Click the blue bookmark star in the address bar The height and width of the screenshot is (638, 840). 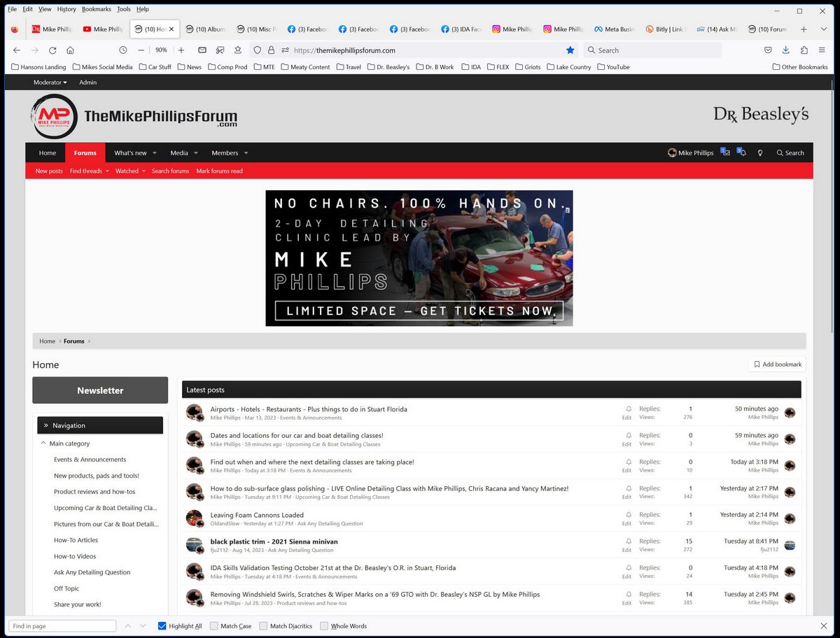point(570,50)
